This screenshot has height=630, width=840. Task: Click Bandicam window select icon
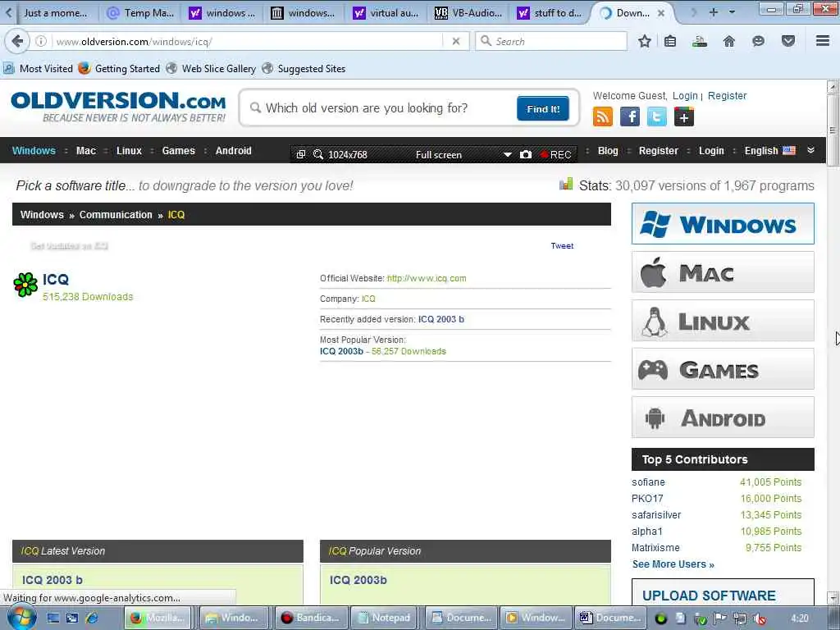point(301,154)
